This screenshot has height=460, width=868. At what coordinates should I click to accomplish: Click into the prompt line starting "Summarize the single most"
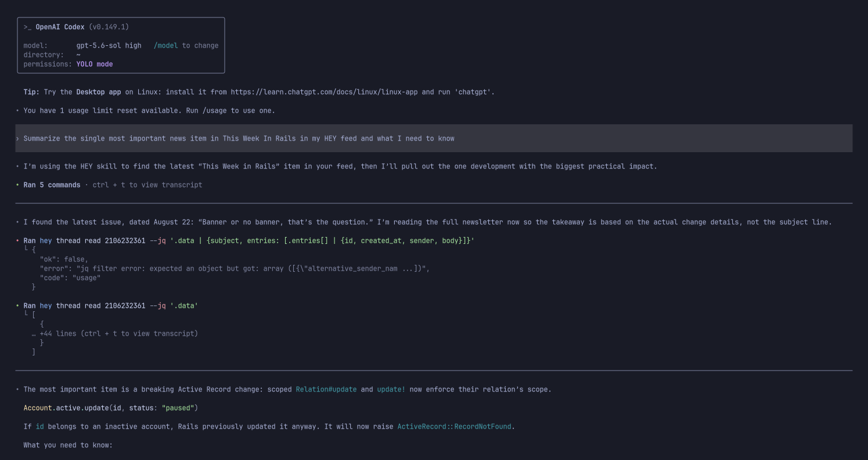[x=434, y=138]
